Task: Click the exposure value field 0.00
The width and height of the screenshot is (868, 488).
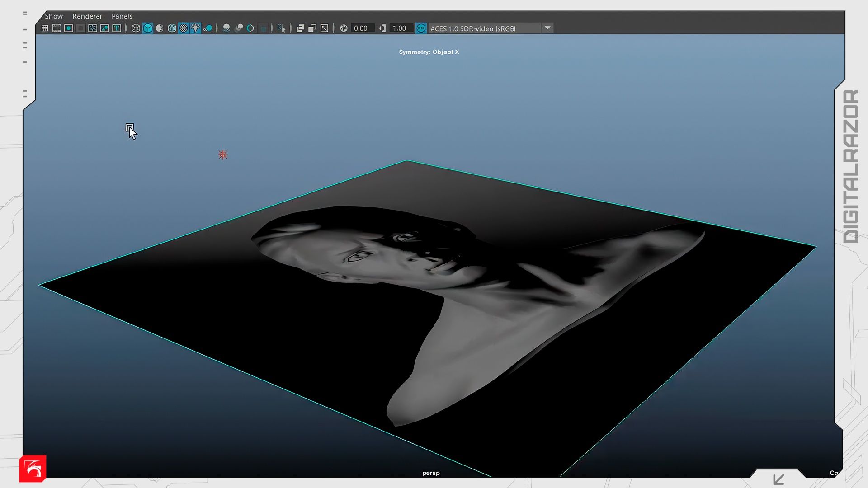Action: point(362,28)
